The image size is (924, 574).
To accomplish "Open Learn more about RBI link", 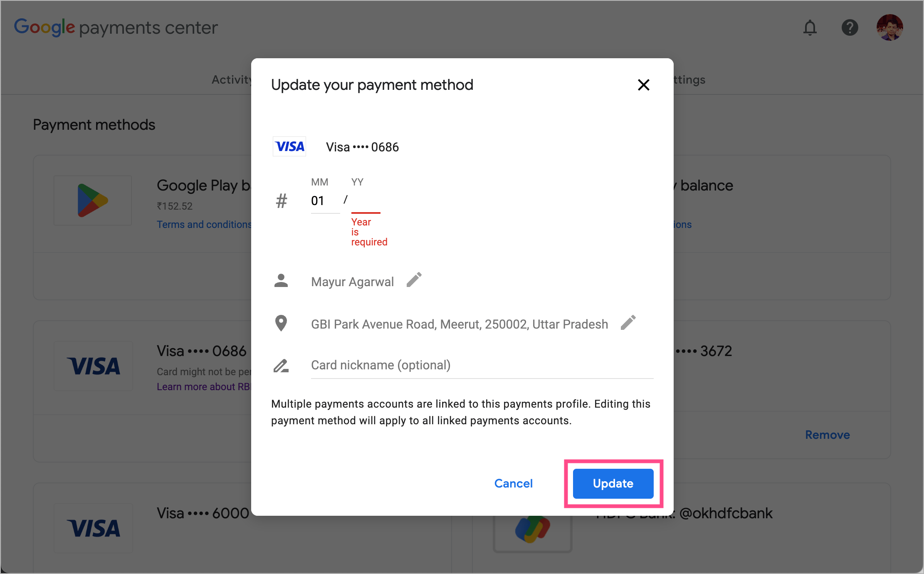I will click(204, 387).
